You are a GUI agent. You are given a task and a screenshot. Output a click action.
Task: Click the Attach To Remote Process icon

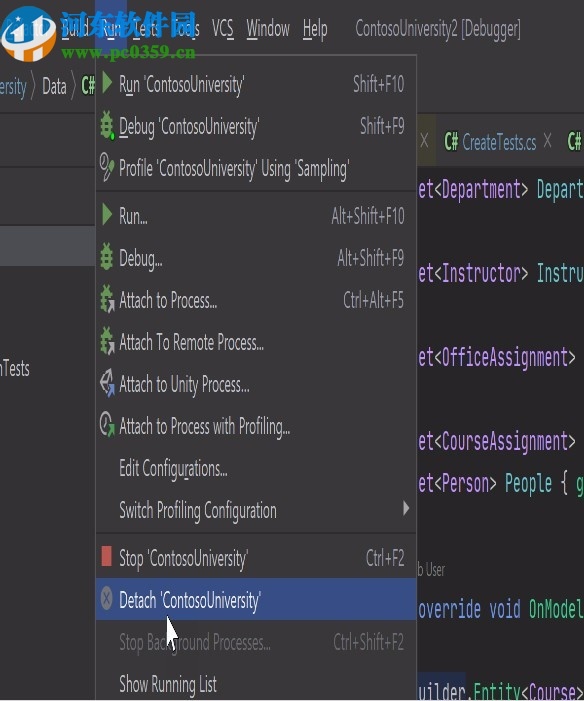pyautogui.click(x=107, y=341)
